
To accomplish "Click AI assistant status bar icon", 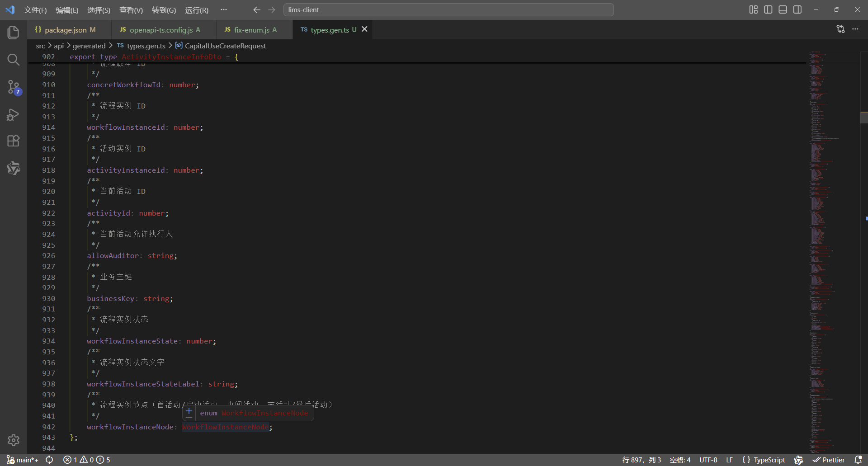I will [x=799, y=460].
